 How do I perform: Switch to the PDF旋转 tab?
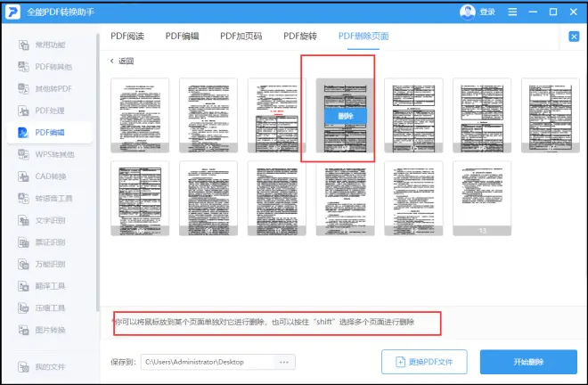pos(300,36)
